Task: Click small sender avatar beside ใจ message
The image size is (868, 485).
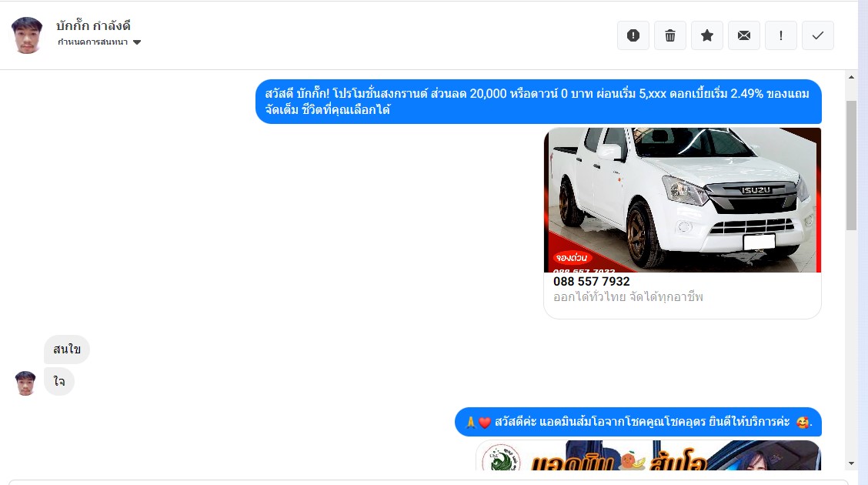Action: tap(25, 383)
